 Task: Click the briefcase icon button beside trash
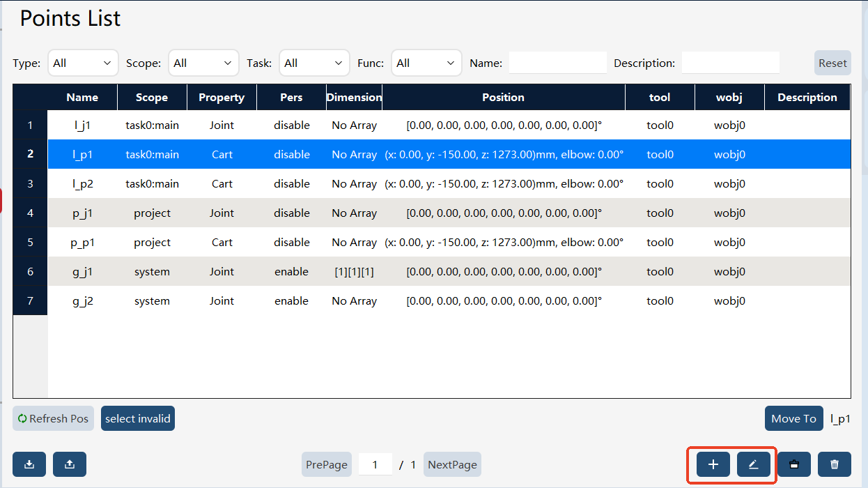pos(793,464)
